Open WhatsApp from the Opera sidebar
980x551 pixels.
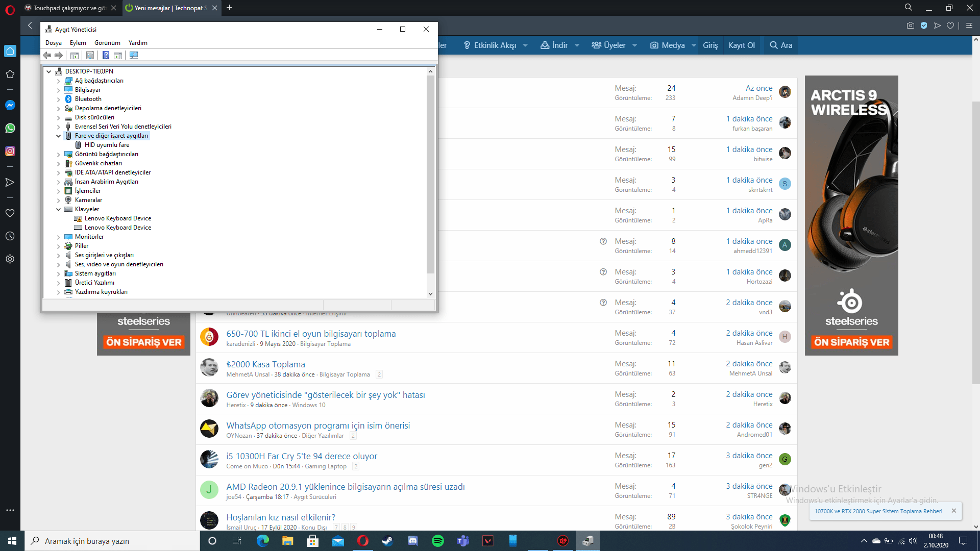pyautogui.click(x=10, y=128)
